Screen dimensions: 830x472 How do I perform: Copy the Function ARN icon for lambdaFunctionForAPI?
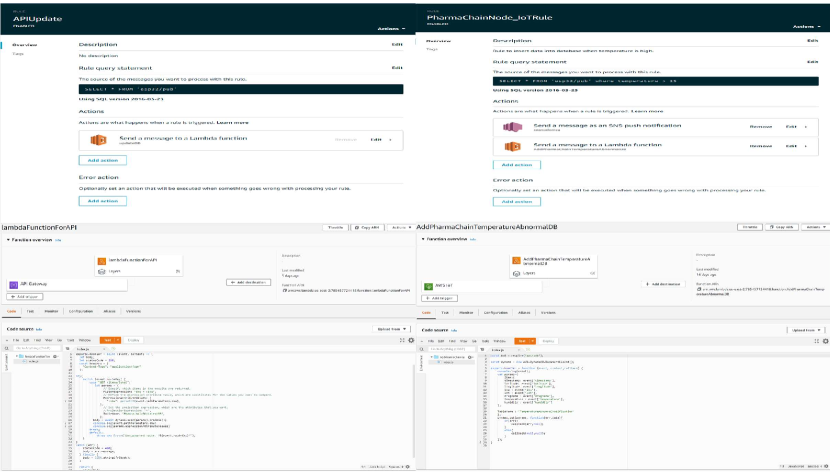[285, 291]
